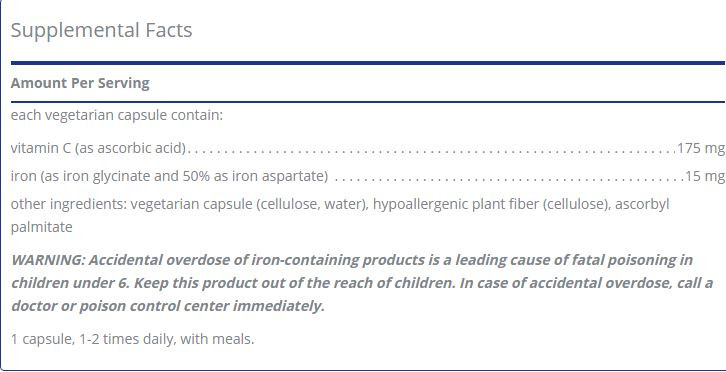Click the Supplemental Facts heading
Viewport: 726px width, 372px height.
(101, 31)
